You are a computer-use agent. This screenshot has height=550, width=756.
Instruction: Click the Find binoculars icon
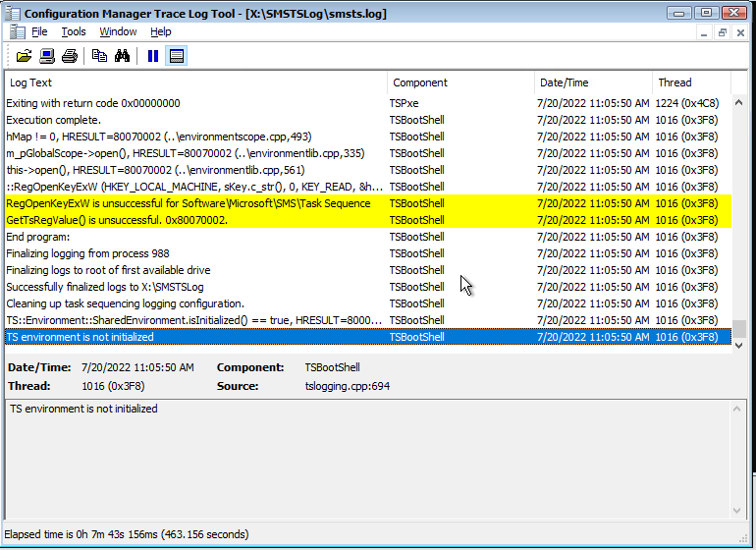122,56
